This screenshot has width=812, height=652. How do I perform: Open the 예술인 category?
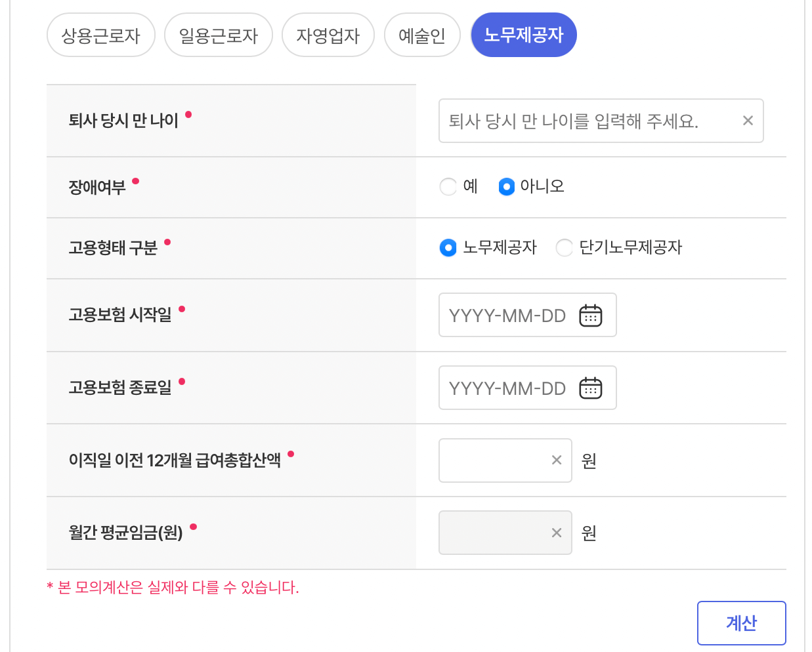click(x=422, y=35)
